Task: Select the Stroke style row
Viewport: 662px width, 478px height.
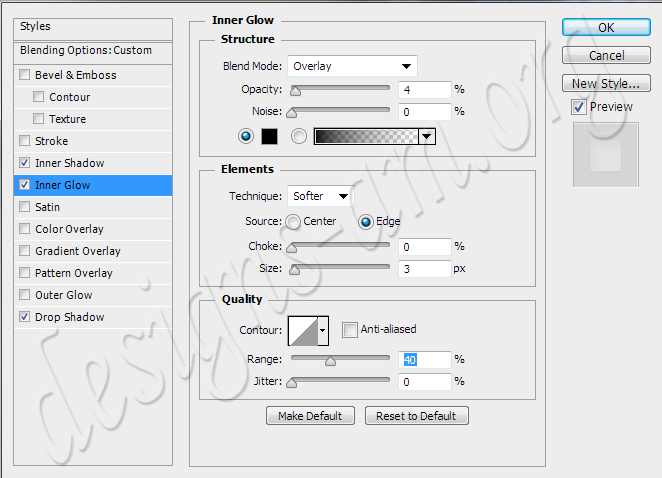Action: 93,141
